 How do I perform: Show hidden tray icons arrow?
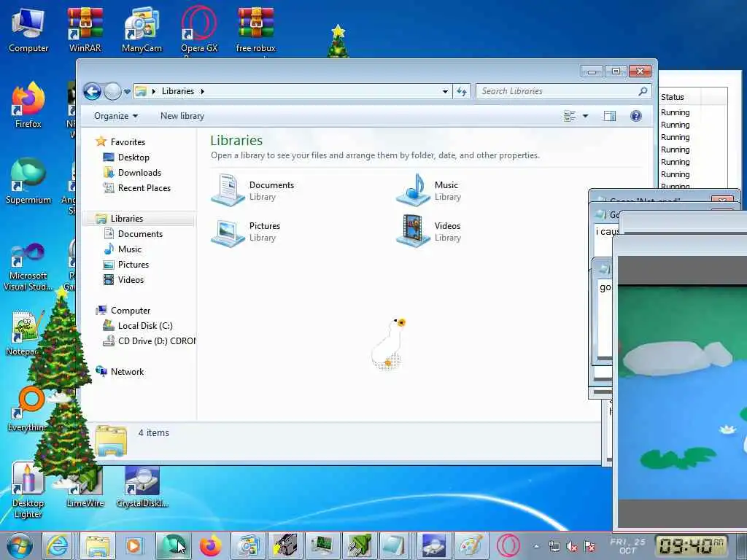click(x=536, y=547)
